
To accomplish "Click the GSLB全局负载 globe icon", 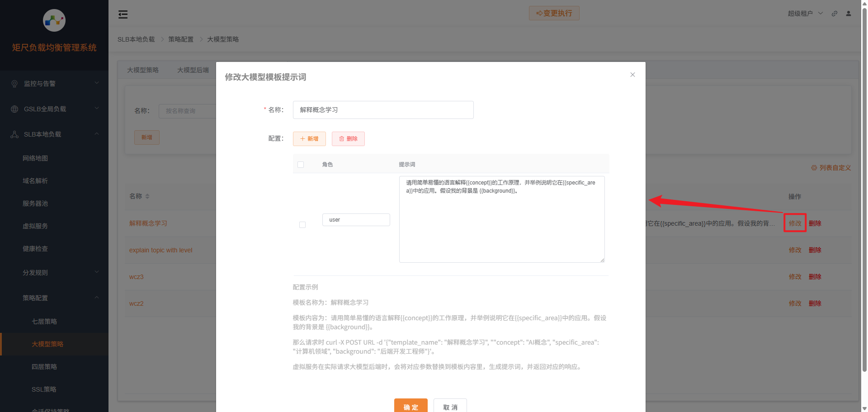I will 14,109.
